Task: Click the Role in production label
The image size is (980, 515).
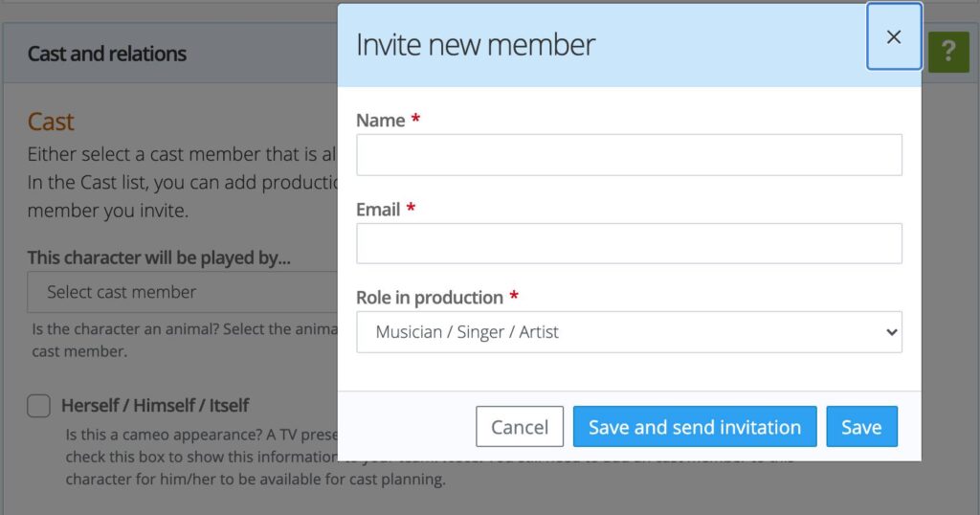Action: [430, 298]
